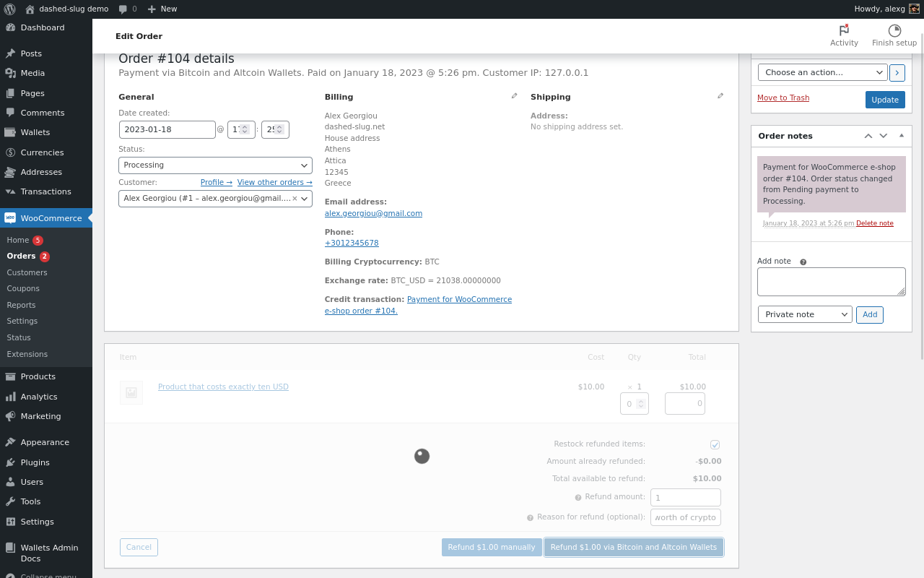This screenshot has height=578, width=924.
Task: Cancel the refund
Action: click(139, 547)
